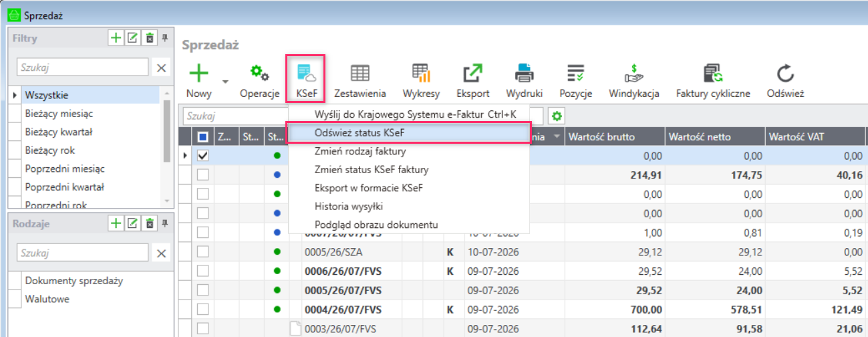Select checkbox for invoice 0003/26/07/FVS
Screen dimensions: 868x337
(203, 328)
